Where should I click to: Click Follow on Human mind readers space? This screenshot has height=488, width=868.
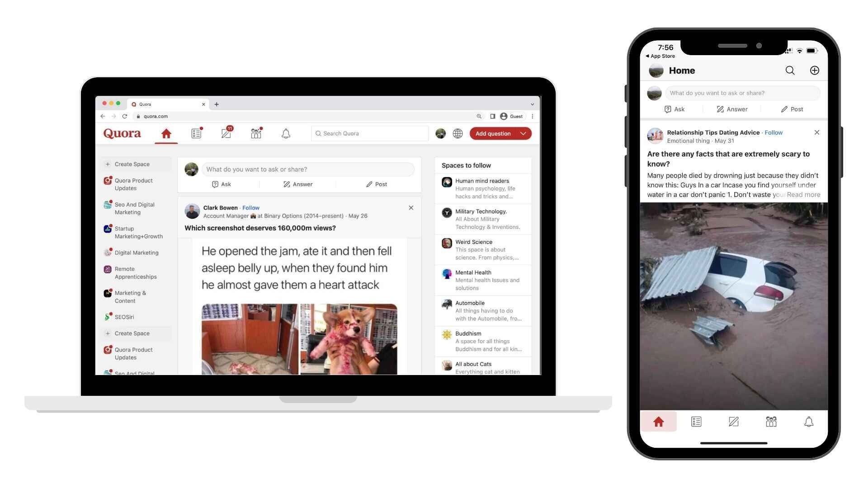pyautogui.click(x=481, y=181)
